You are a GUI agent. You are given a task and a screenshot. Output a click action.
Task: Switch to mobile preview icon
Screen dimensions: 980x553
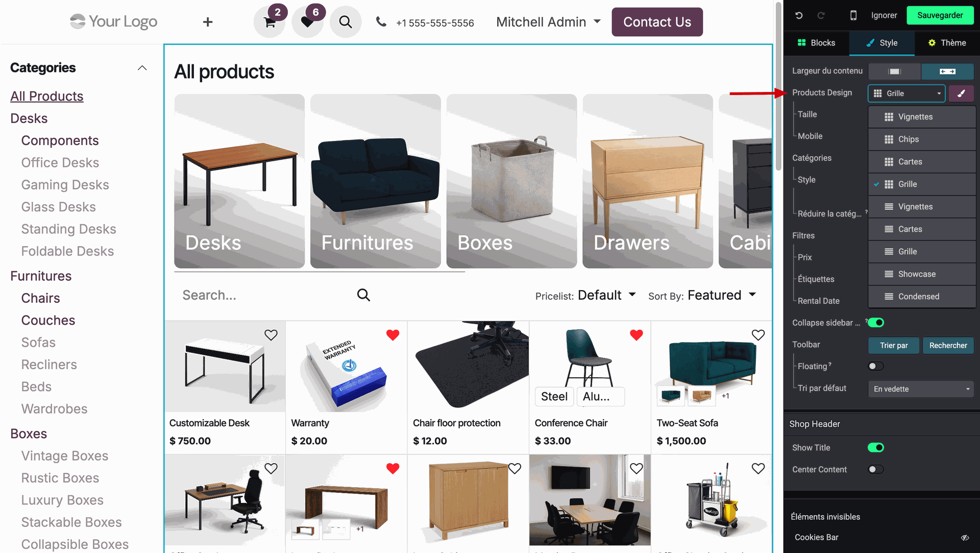(x=853, y=15)
